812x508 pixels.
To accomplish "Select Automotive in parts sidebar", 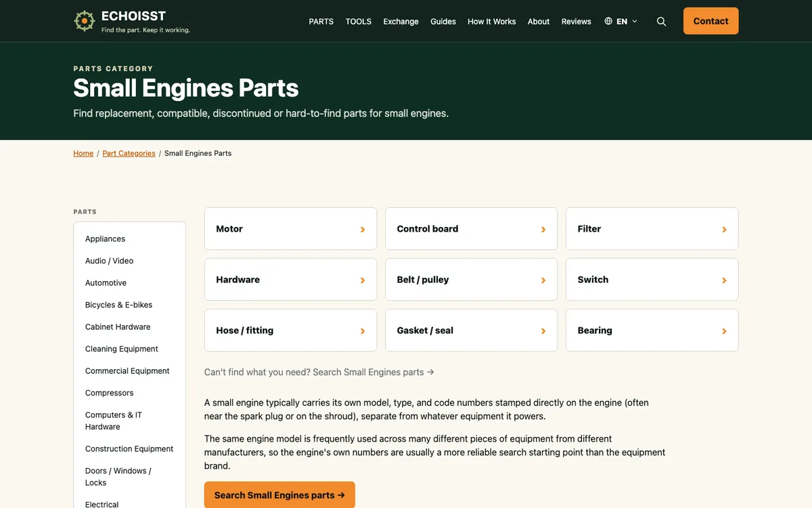I will [106, 283].
